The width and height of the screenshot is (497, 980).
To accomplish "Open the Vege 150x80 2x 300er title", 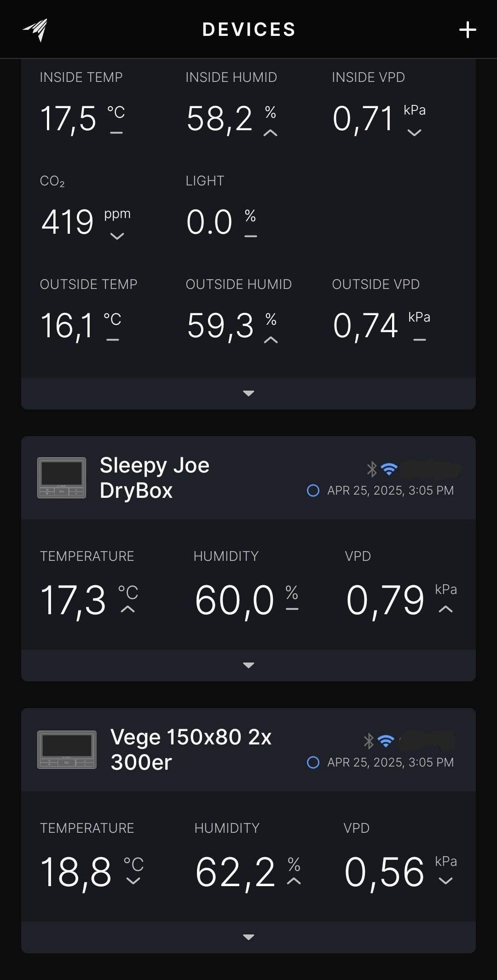I will [191, 749].
